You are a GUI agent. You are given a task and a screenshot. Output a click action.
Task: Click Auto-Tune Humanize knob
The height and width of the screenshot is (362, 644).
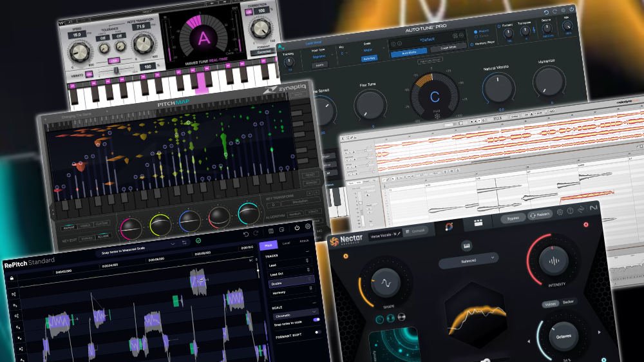tap(549, 82)
